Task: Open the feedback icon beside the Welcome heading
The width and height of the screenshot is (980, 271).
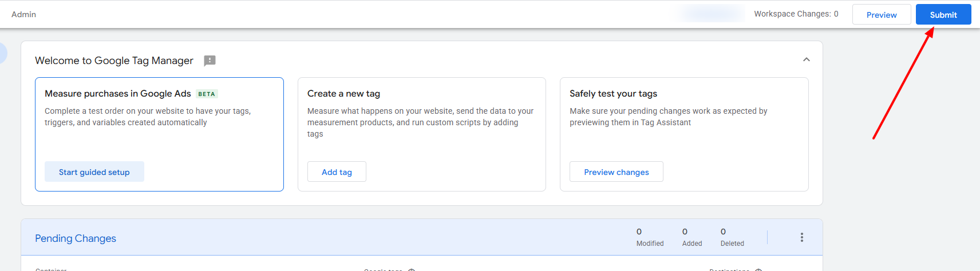Action: click(x=210, y=61)
